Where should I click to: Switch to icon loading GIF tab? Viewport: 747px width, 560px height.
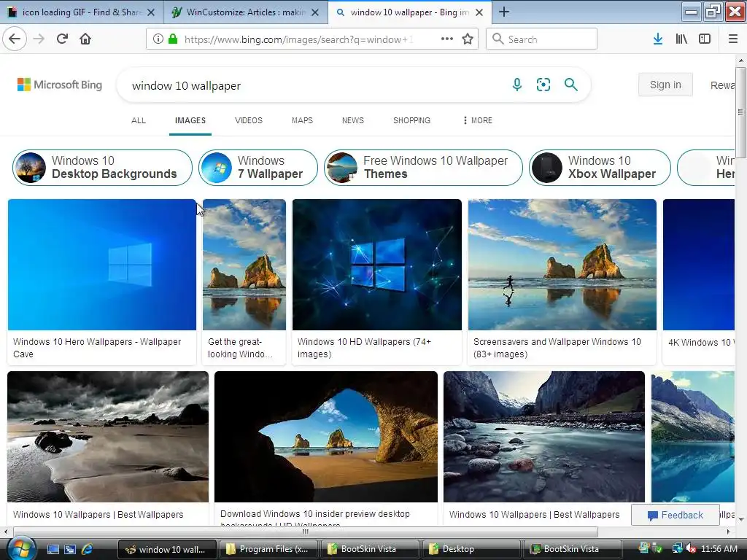point(81,12)
